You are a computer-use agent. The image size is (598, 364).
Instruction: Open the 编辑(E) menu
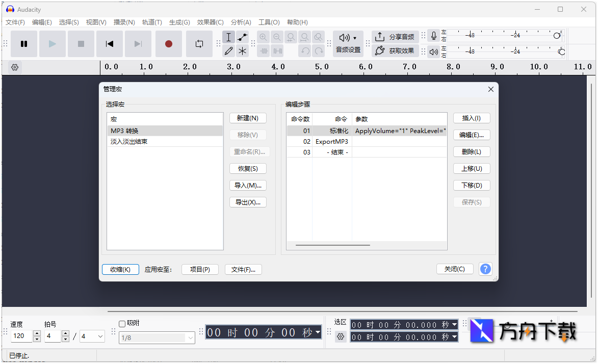coord(42,22)
